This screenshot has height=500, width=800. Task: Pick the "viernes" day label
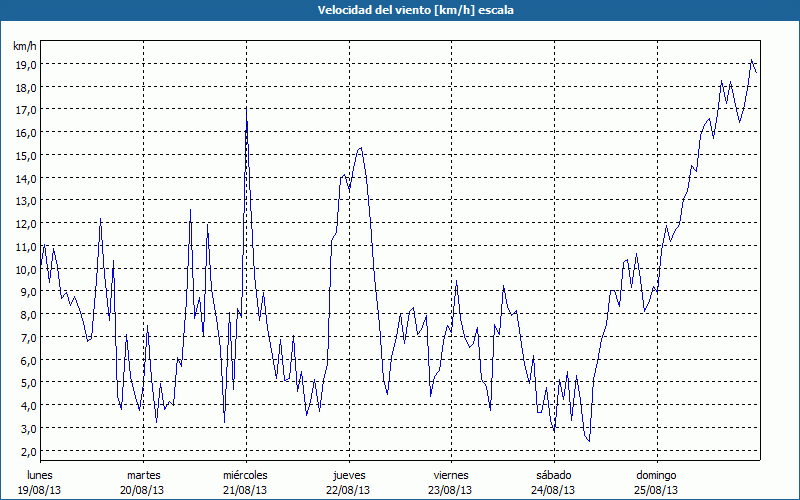tap(451, 475)
